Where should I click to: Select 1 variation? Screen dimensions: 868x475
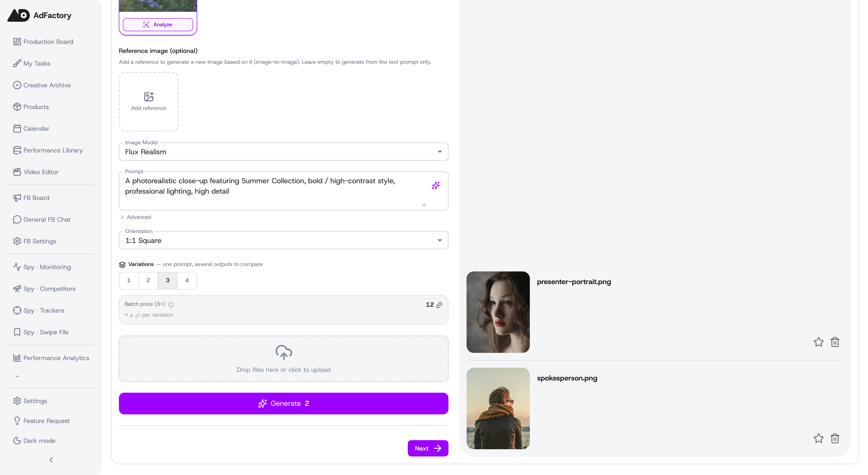pos(129,280)
